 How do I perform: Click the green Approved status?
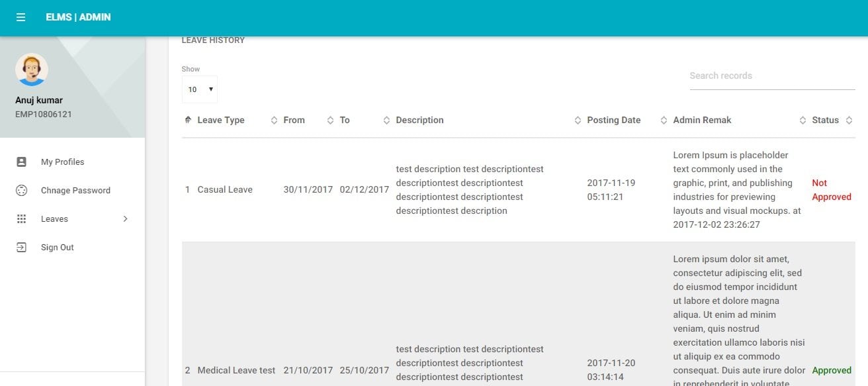pyautogui.click(x=832, y=370)
